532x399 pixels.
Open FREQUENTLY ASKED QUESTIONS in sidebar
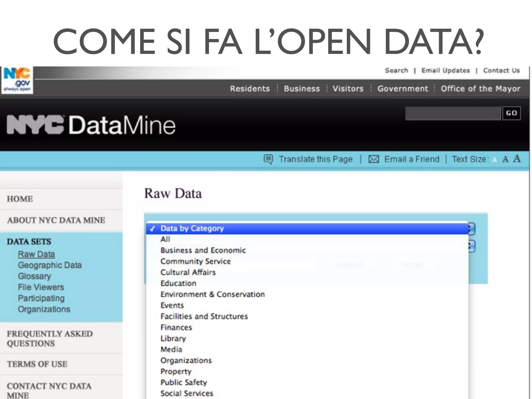click(x=50, y=339)
